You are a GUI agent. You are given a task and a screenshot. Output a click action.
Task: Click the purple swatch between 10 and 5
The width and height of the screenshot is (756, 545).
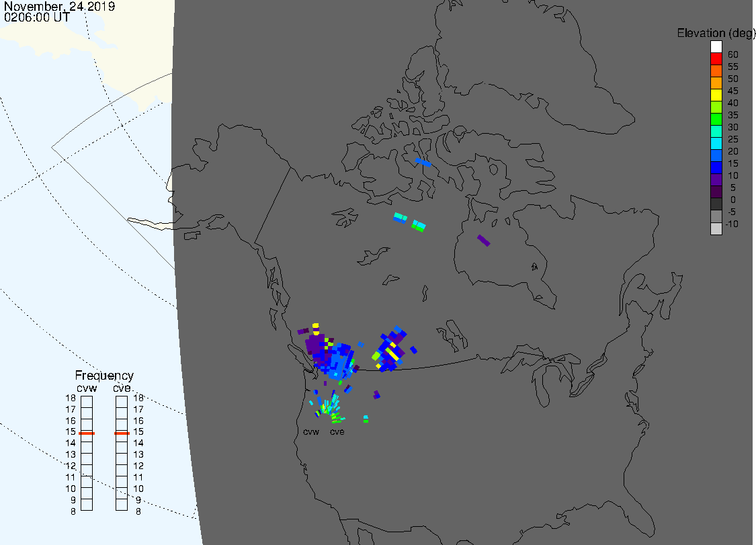[716, 179]
